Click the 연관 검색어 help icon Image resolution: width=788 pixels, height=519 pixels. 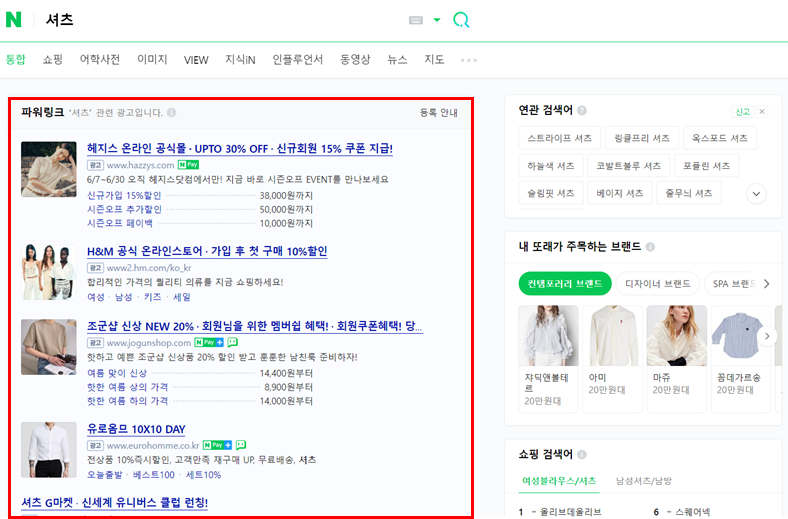pos(582,111)
